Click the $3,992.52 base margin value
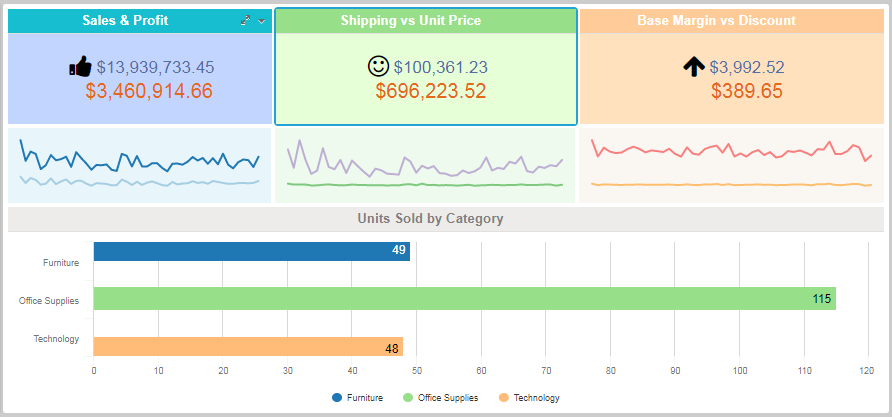 [747, 68]
